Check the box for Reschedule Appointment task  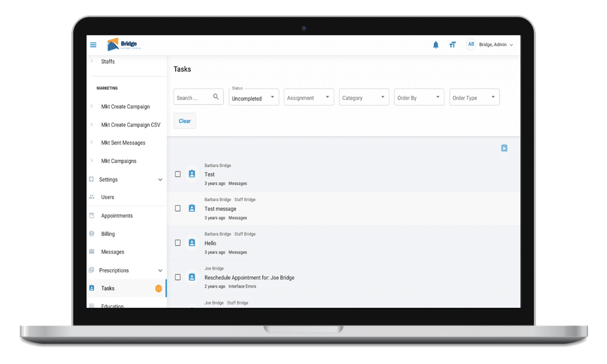point(178,277)
